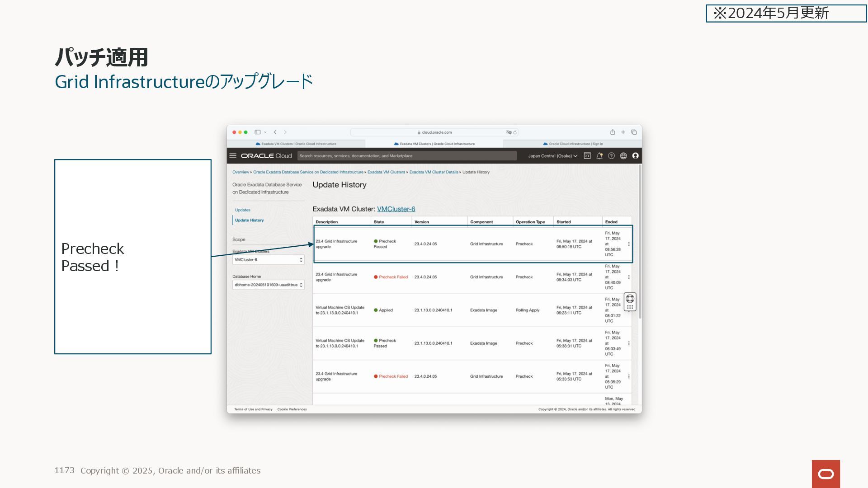Image resolution: width=868 pixels, height=488 pixels.
Task: Click the Safari share icon
Action: click(613, 132)
